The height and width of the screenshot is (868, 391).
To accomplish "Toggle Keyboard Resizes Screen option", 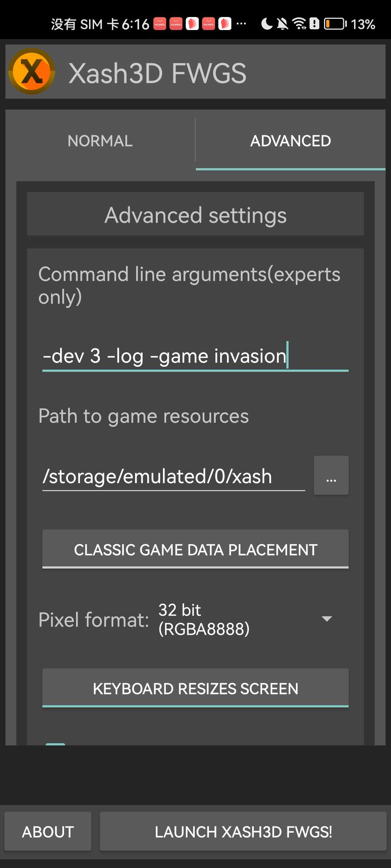I will (195, 688).
